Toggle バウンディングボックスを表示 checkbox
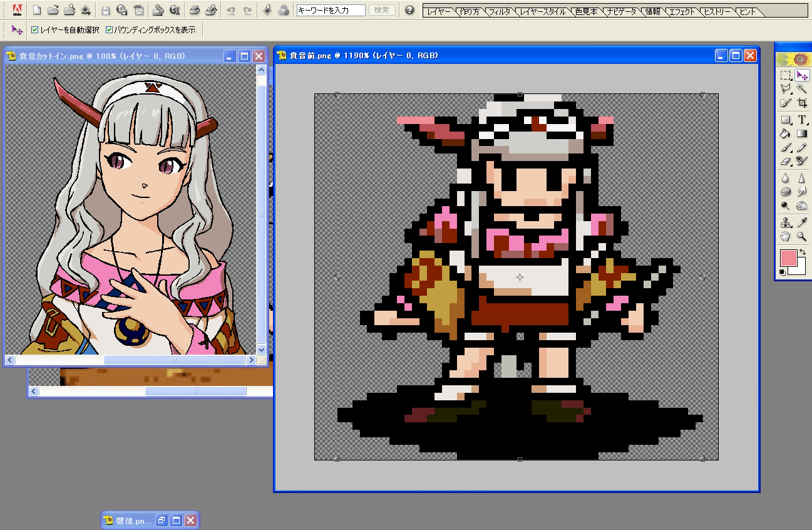 point(110,29)
